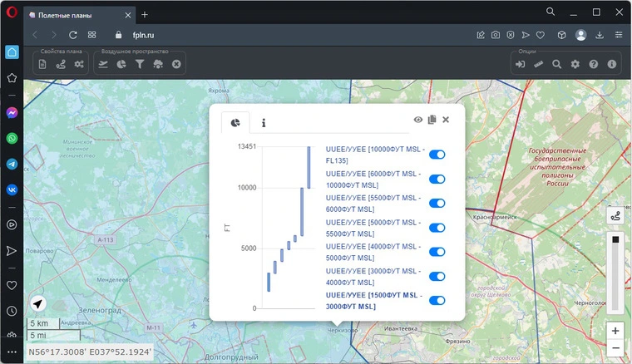Open settings gear in Options group
This screenshot has width=632, height=364.
coord(575,64)
